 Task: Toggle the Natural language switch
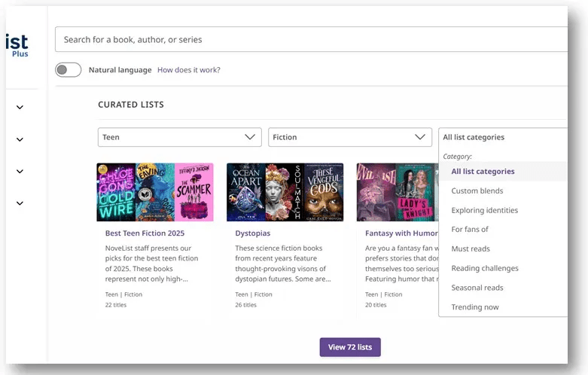click(68, 70)
